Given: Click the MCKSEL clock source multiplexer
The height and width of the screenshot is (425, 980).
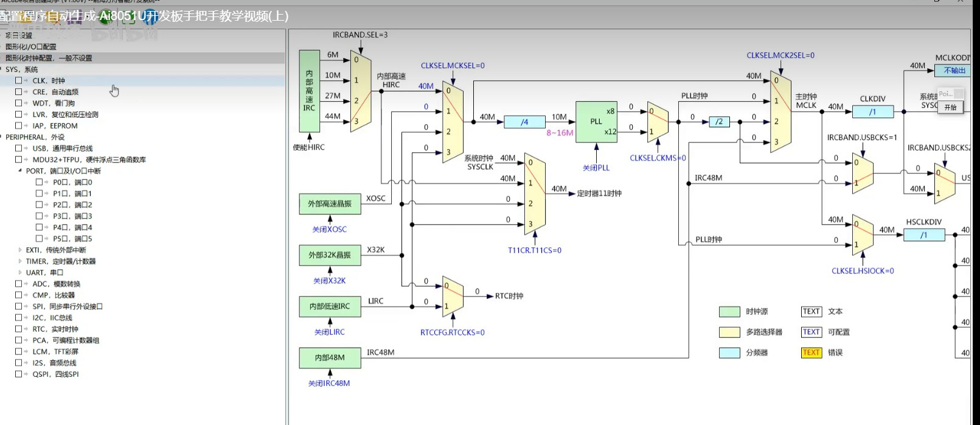Looking at the screenshot, I should click(x=453, y=122).
